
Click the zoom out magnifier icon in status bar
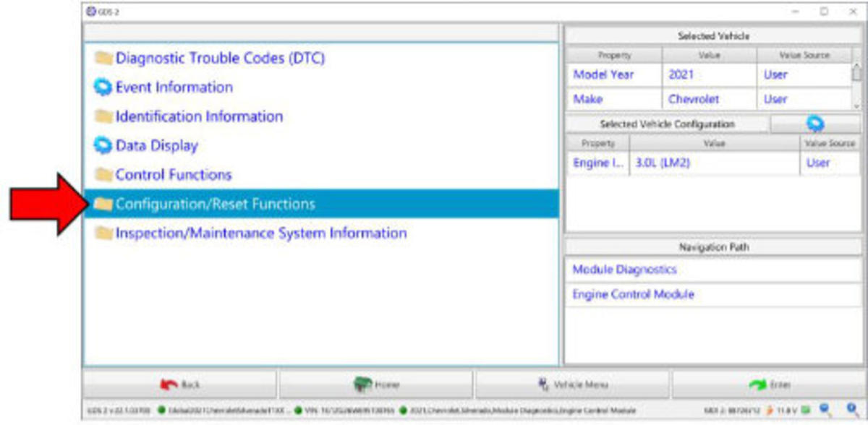tap(827, 411)
